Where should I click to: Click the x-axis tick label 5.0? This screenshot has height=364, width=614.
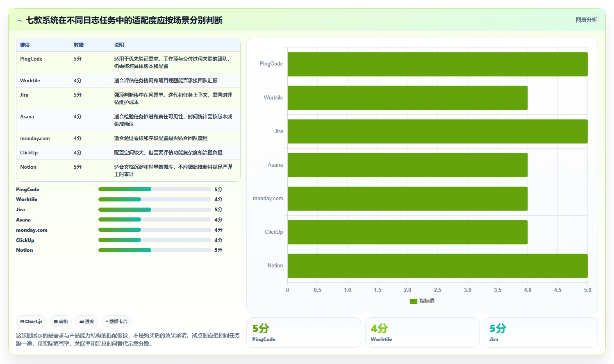(x=587, y=290)
